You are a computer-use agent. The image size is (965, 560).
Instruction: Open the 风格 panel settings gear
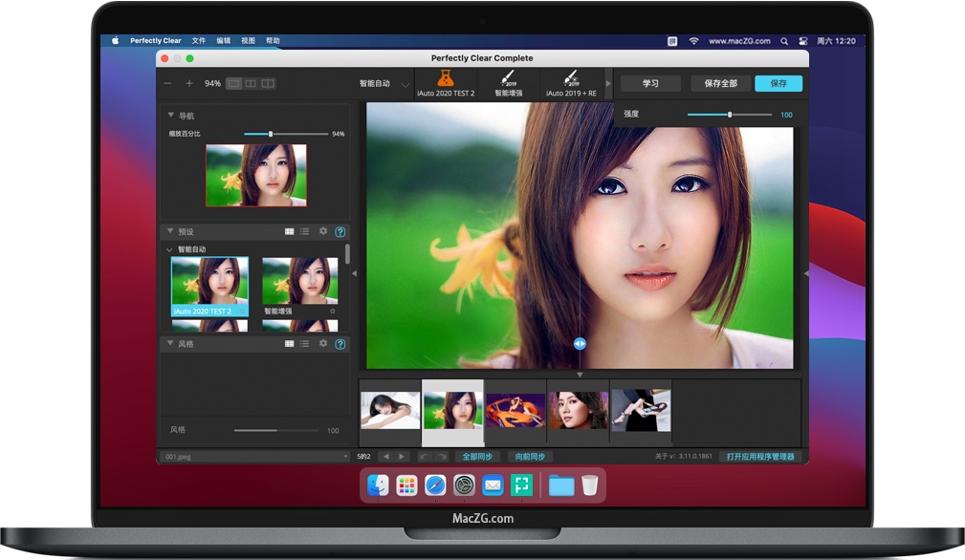pos(322,343)
